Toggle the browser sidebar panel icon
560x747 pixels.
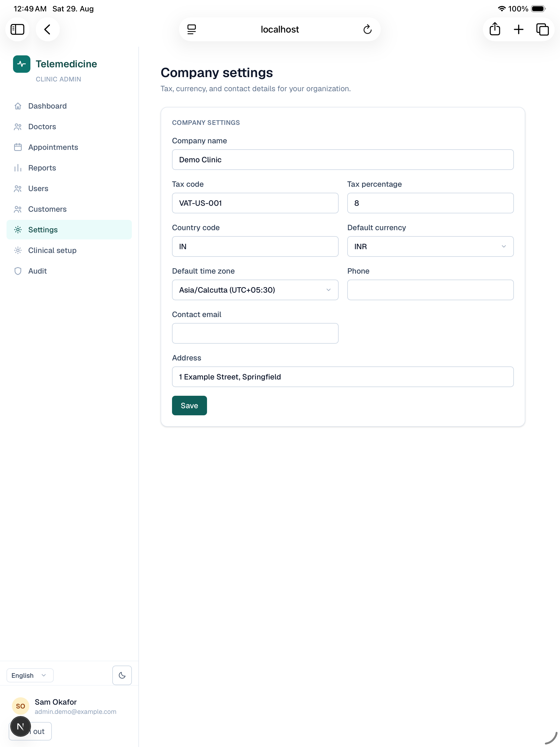pos(17,29)
